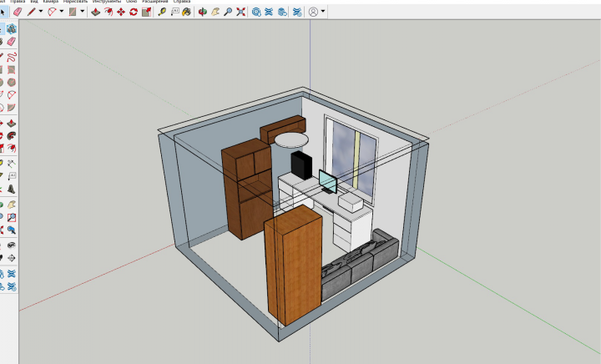601x364 pixels.
Task: Open the Инструменты menu
Action: tap(107, 2)
